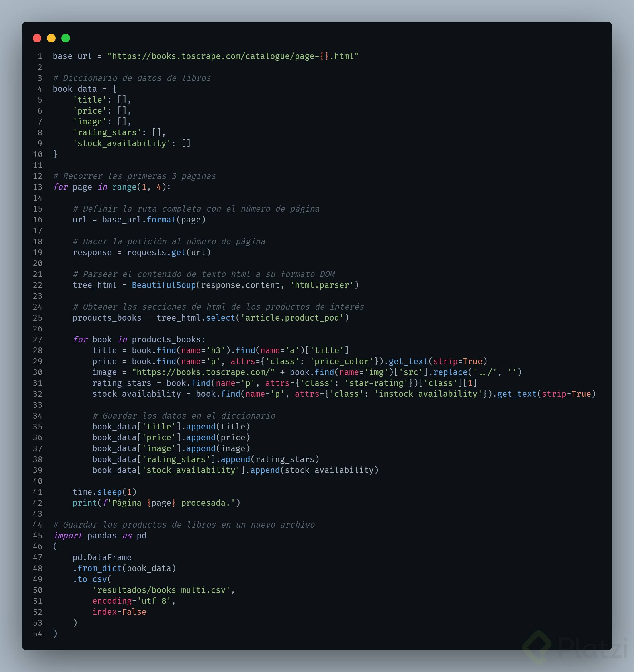Click line number 54 in gutter
This screenshot has height=672, width=634.
(38, 634)
